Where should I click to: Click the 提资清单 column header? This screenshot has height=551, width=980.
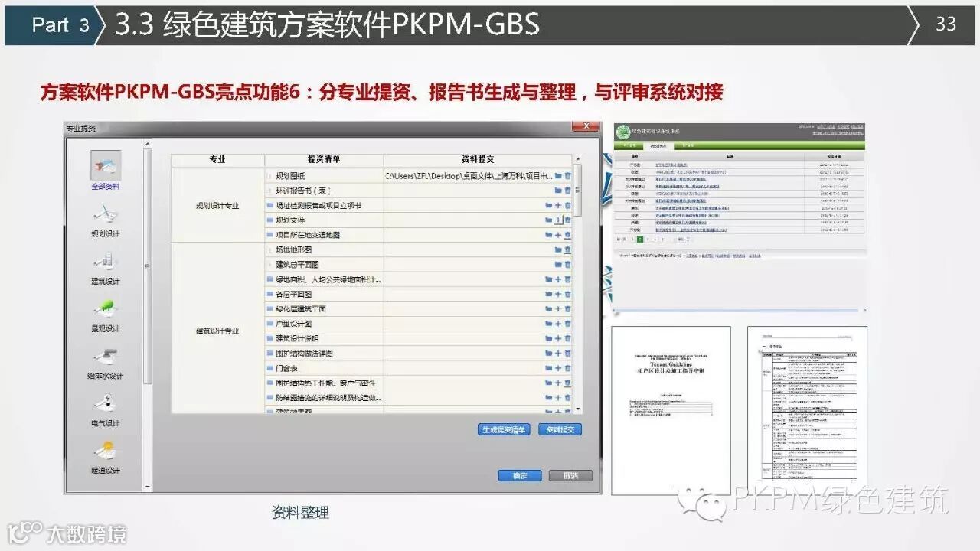click(324, 160)
